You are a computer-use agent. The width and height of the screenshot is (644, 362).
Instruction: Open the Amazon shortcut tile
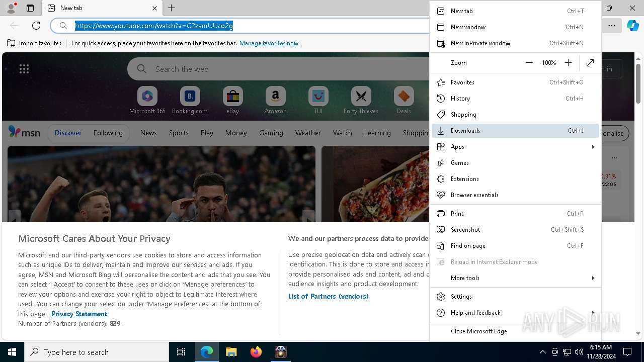(276, 101)
